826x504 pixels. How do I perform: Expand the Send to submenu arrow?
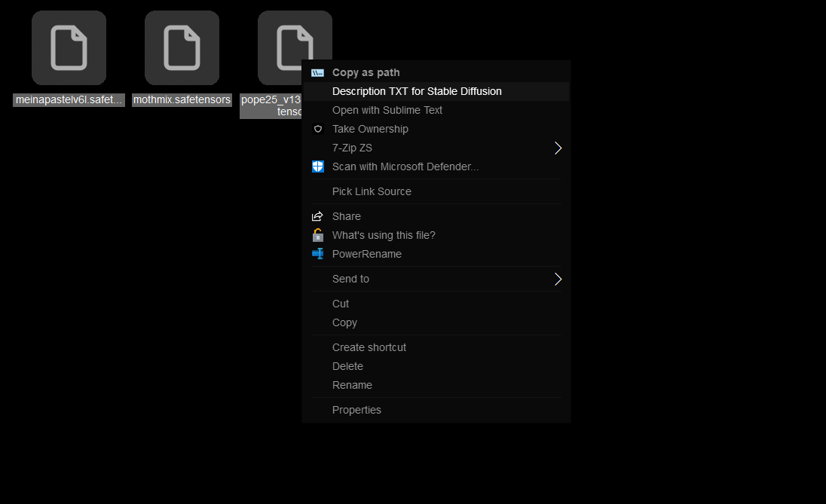tap(558, 279)
